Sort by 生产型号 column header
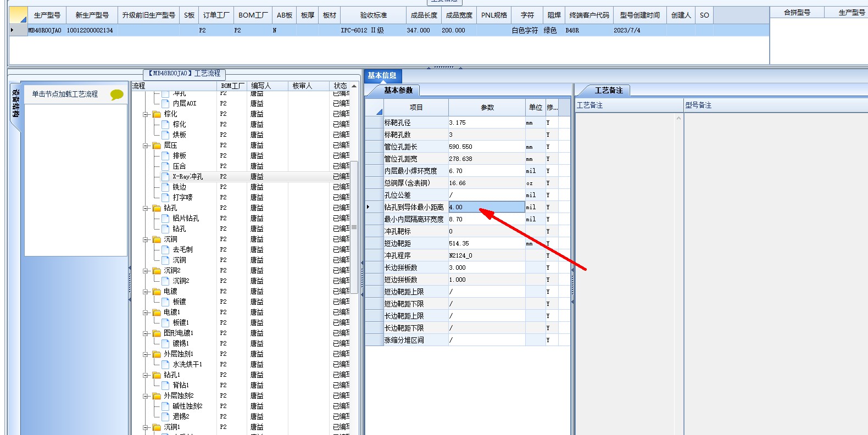The image size is (868, 435). click(47, 15)
